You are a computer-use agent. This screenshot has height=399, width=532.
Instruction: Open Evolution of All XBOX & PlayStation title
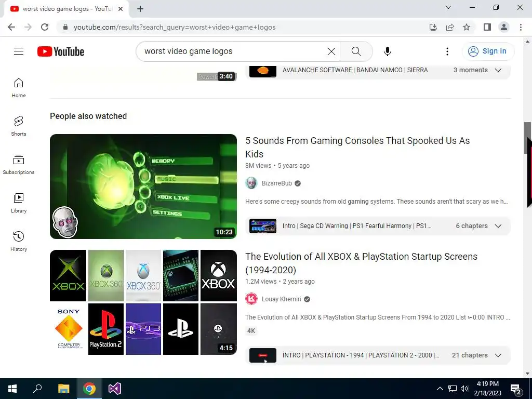point(362,263)
